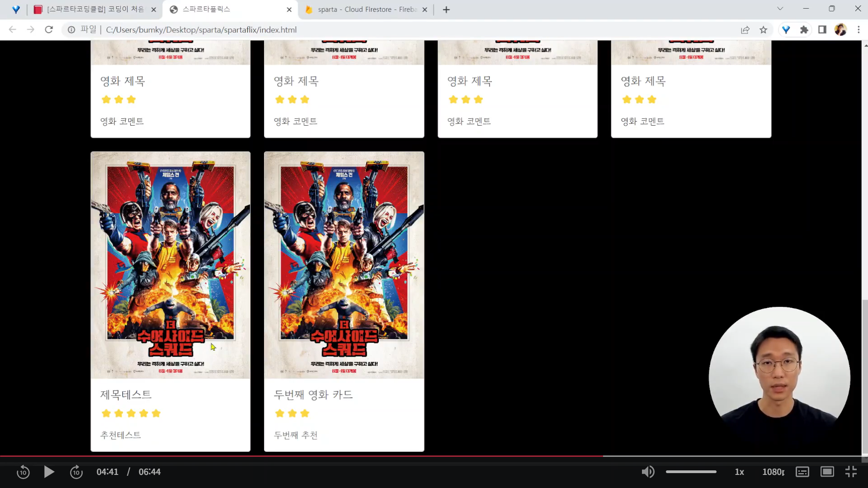The image size is (868, 488).
Task: Change playback speed from 1x
Action: (x=740, y=472)
